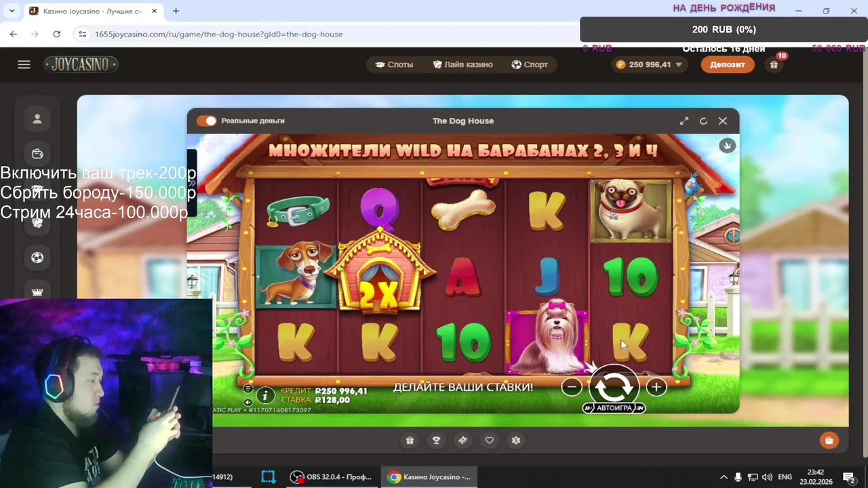
Task: Open the gift box with 10 badge
Action: point(774,64)
